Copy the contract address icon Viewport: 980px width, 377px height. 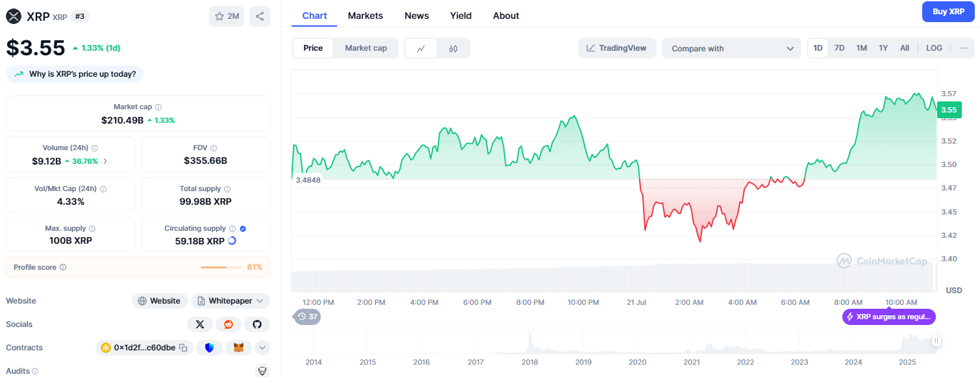coord(183,348)
